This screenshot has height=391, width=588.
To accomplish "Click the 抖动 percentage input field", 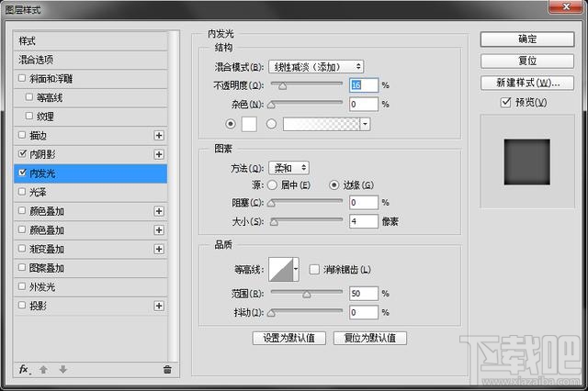I will [364, 312].
